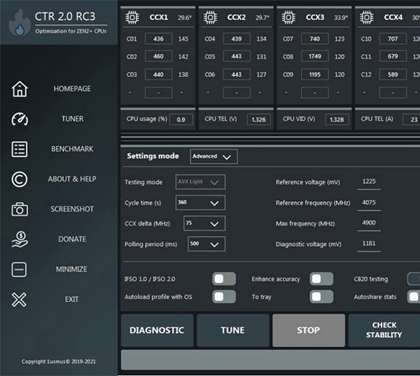This screenshot has height=376, width=420.
Task: Click the CCX3 temperature 33.9°
Action: 341,17
